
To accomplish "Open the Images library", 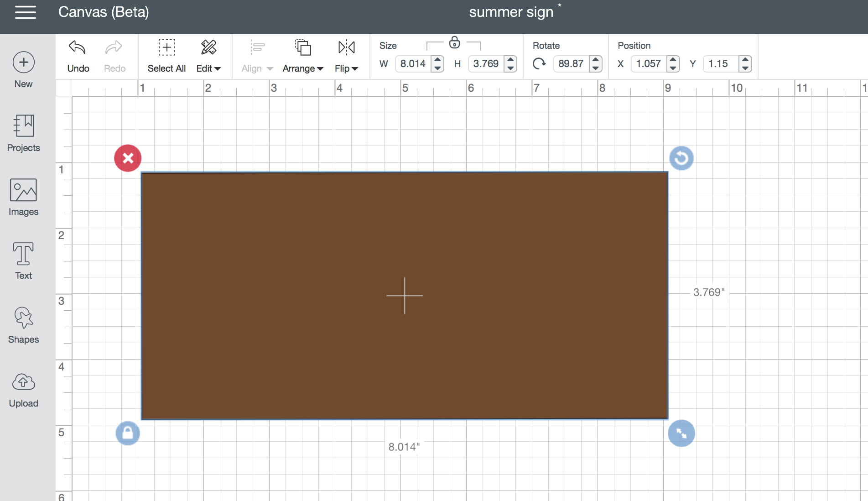I will (x=23, y=197).
